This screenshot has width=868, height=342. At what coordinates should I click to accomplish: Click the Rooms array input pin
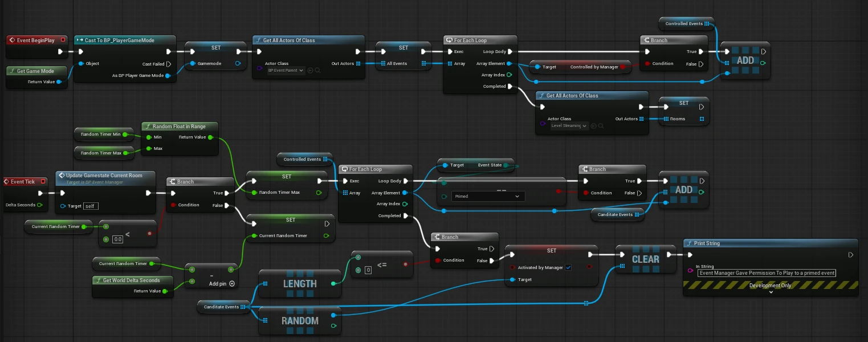click(x=665, y=119)
